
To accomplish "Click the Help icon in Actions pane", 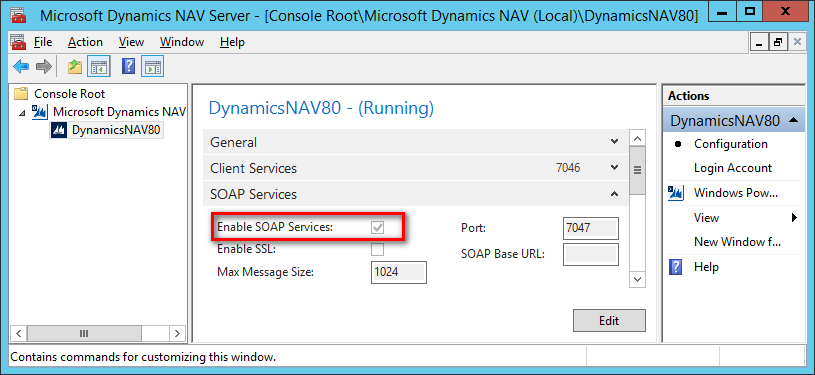I will (675, 267).
